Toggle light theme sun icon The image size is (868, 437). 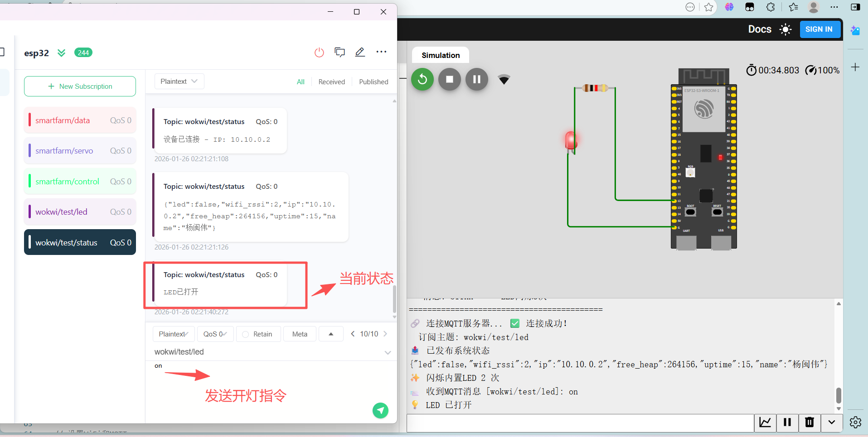click(x=785, y=29)
